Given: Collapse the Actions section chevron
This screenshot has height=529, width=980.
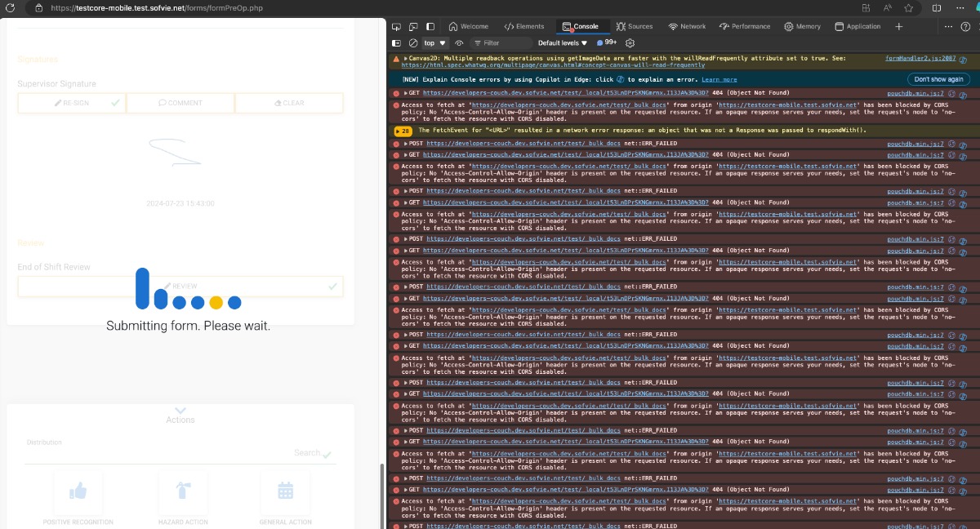Looking at the screenshot, I should click(180, 411).
